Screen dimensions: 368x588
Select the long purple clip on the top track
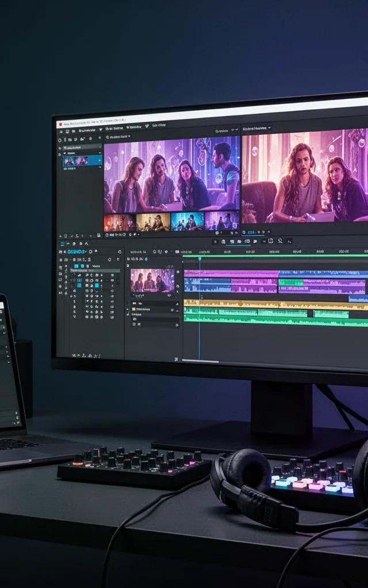click(x=231, y=274)
